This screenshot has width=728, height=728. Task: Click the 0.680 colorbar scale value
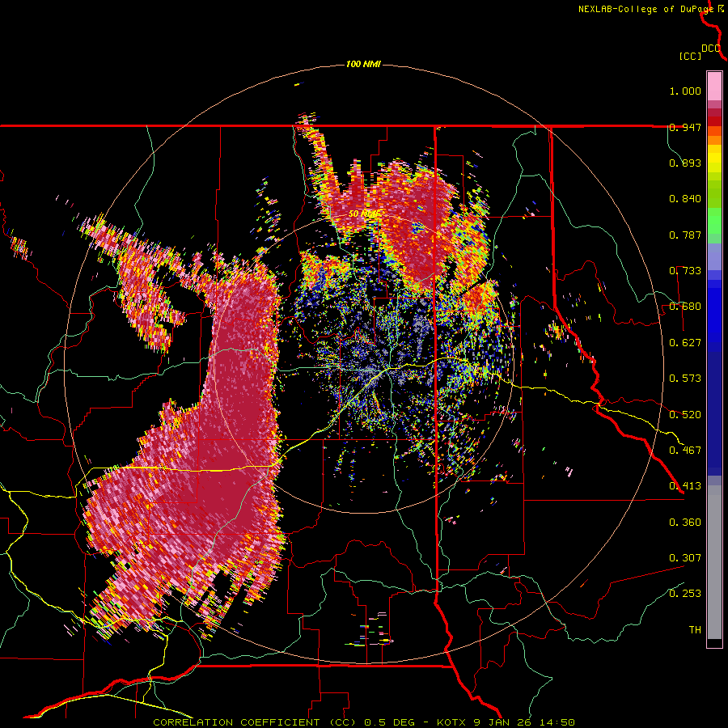(x=685, y=307)
